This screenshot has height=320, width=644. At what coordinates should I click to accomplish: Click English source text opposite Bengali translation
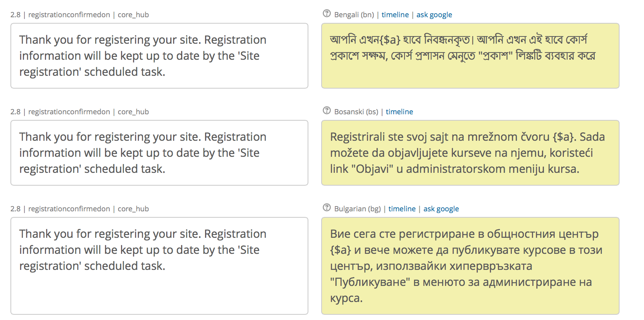click(x=159, y=56)
